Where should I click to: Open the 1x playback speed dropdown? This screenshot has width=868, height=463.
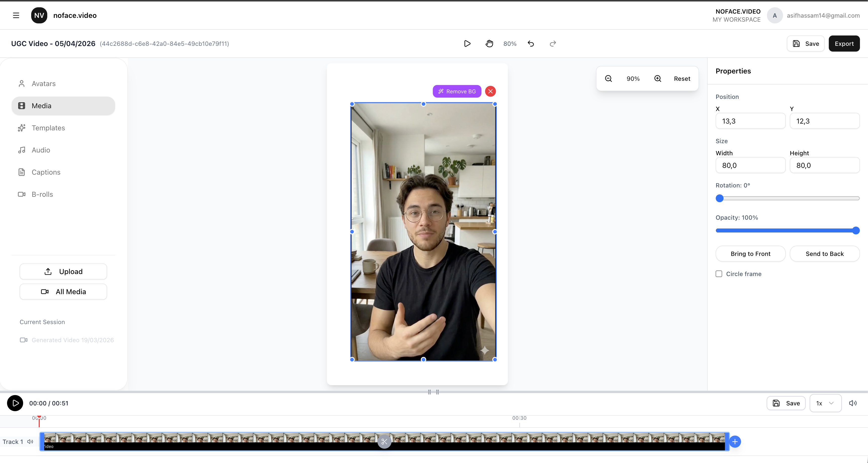(825, 403)
